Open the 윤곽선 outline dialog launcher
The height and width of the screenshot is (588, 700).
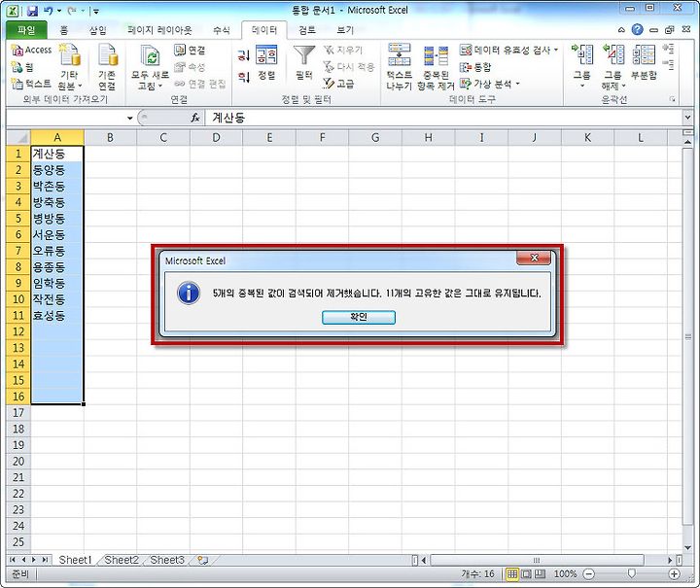point(672,99)
